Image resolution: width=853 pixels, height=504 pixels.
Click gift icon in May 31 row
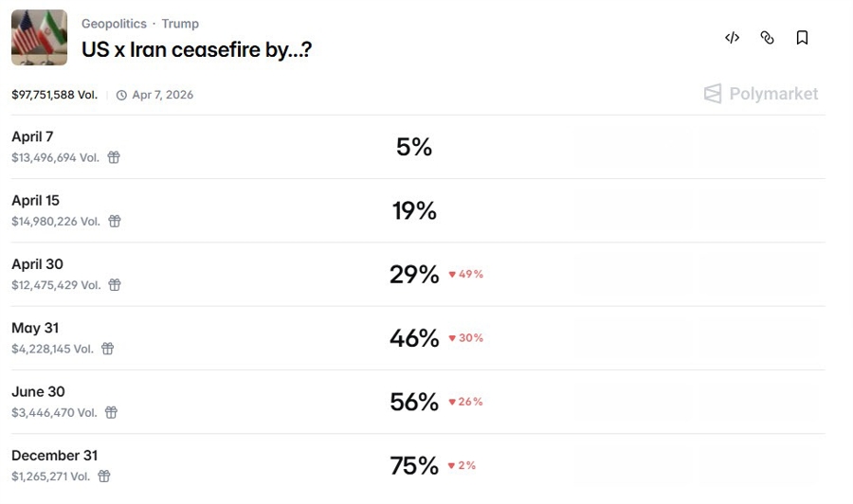click(108, 348)
